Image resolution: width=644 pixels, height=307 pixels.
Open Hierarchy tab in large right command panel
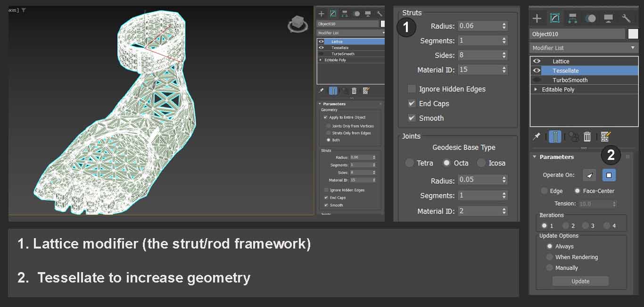tap(572, 18)
